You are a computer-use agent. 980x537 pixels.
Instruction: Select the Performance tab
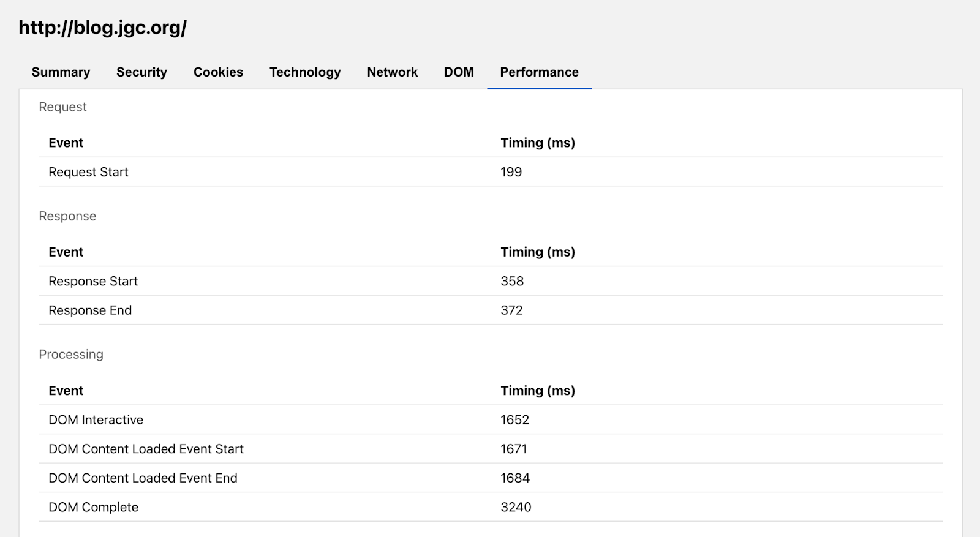pyautogui.click(x=539, y=72)
